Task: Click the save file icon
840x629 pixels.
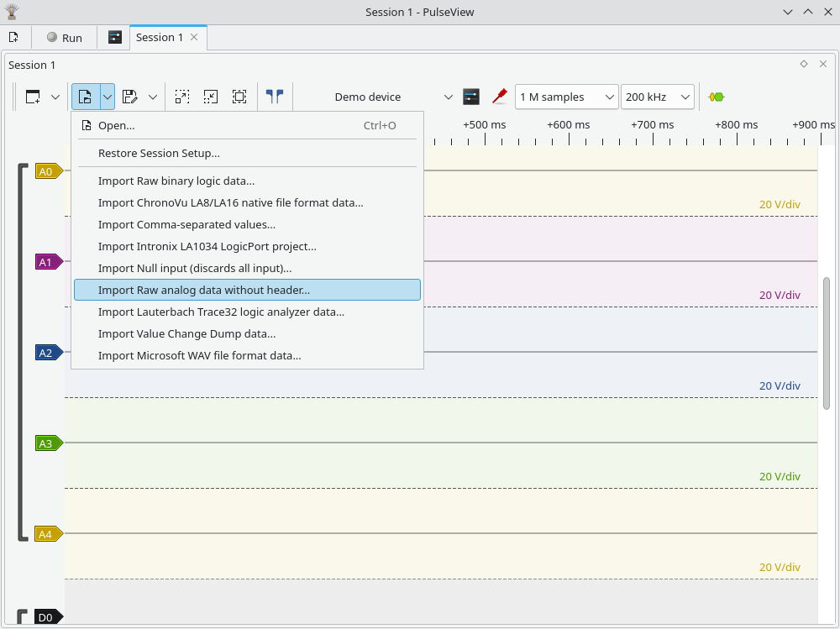Action: [x=129, y=97]
